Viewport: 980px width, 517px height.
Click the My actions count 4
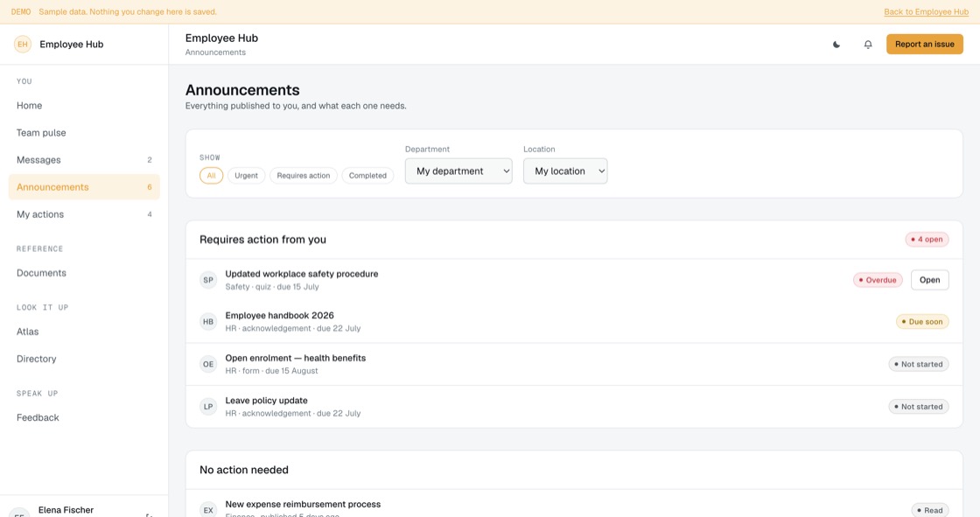pyautogui.click(x=150, y=214)
